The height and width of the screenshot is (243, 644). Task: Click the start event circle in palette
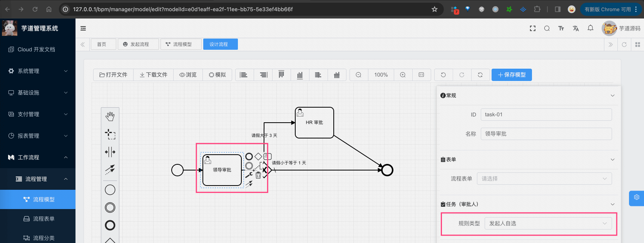pyautogui.click(x=110, y=190)
